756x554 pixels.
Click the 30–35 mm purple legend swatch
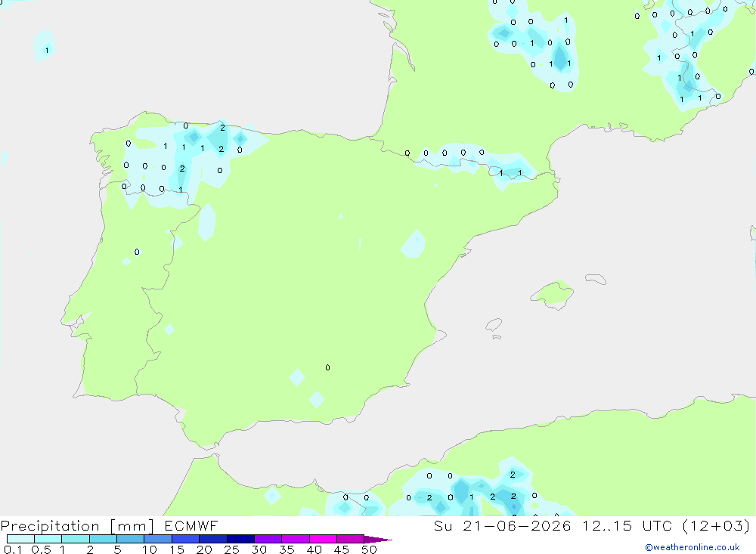pos(268,539)
